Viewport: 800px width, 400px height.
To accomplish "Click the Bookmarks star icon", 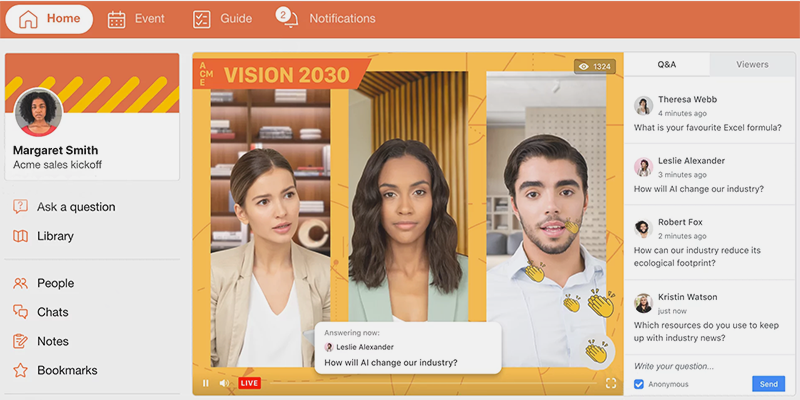I will click(20, 370).
